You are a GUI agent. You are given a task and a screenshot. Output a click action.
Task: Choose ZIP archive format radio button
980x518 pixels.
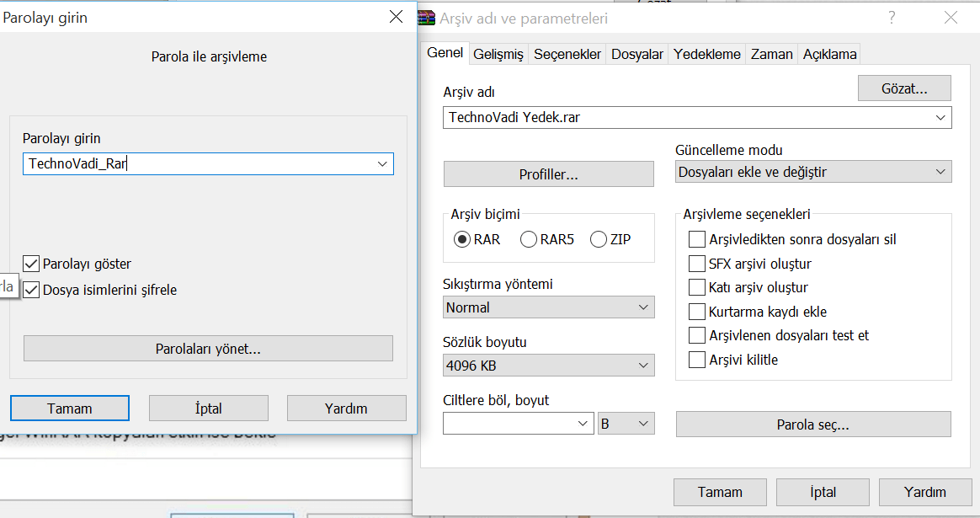pos(599,239)
